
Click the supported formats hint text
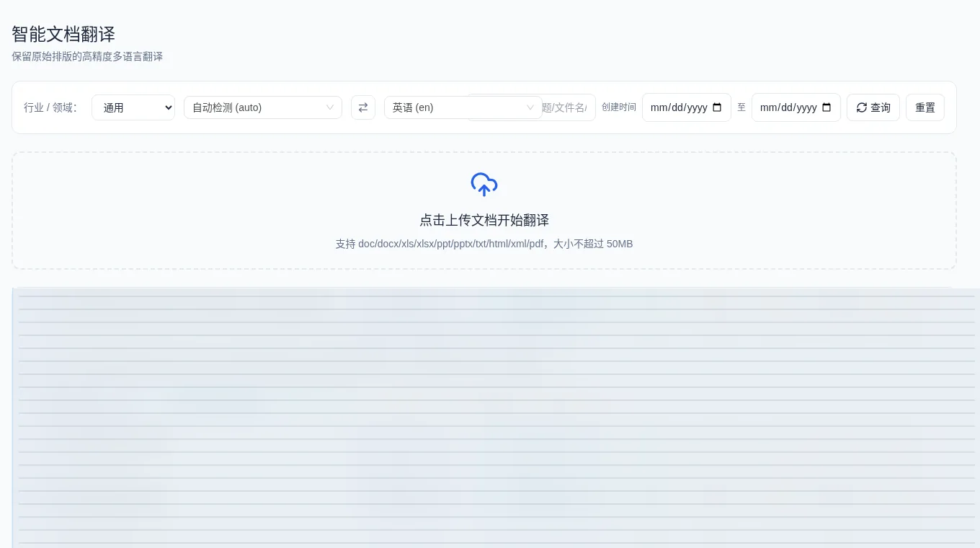click(x=484, y=244)
